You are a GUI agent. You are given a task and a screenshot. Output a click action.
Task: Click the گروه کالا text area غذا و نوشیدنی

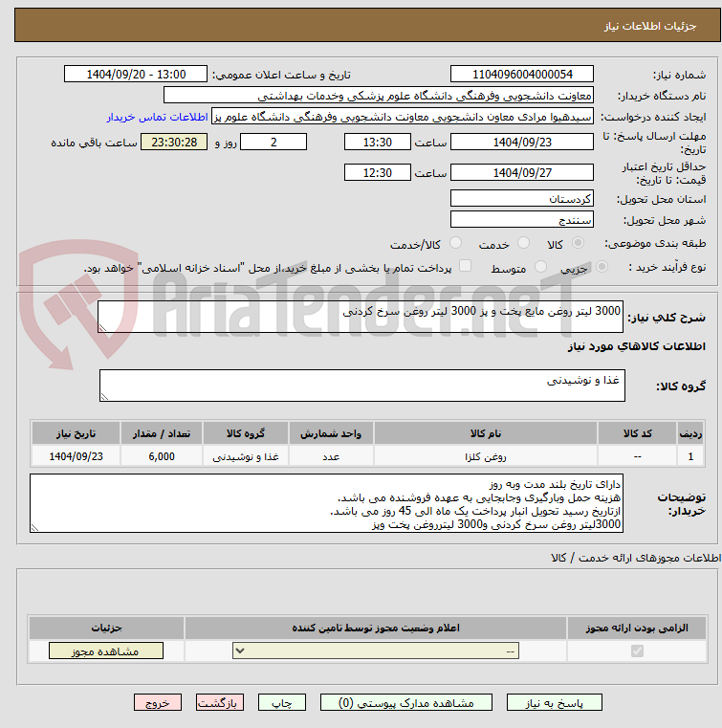tap(361, 386)
